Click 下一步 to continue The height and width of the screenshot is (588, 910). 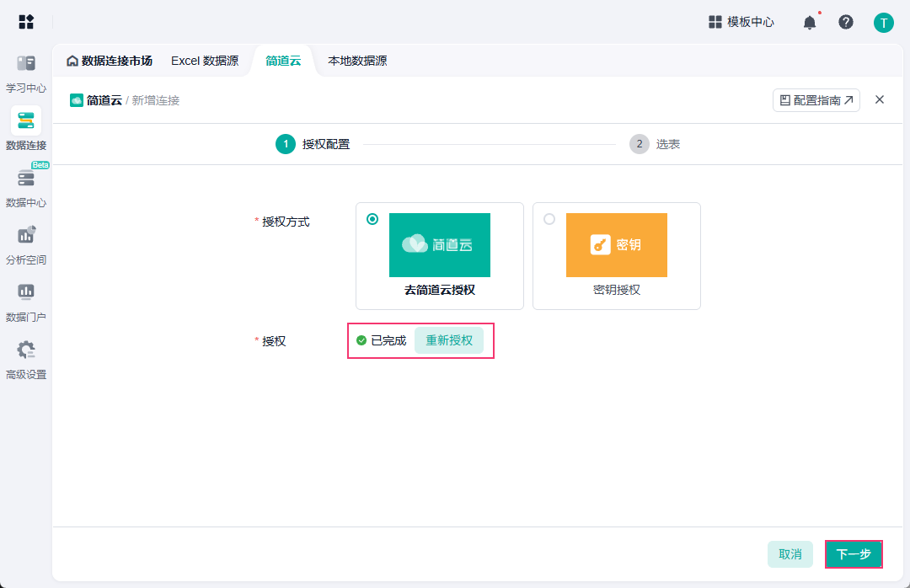854,554
